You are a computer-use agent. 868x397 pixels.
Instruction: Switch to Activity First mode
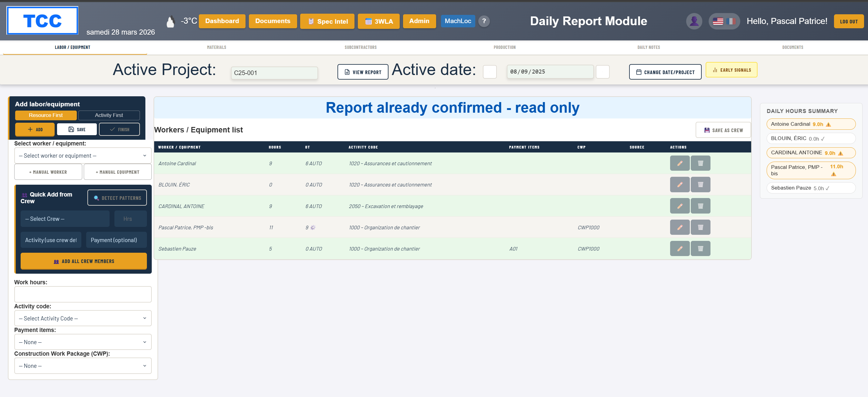(x=109, y=115)
